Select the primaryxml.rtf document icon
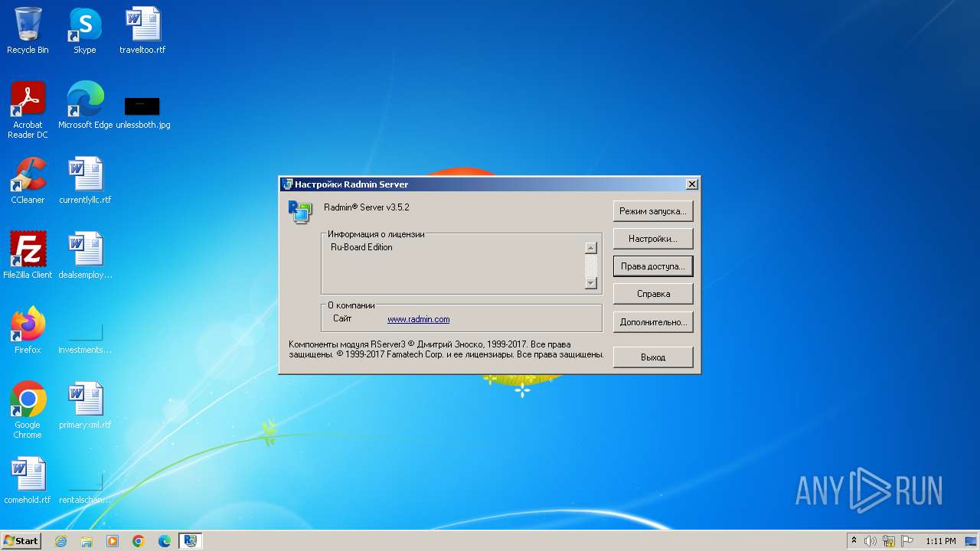Viewport: 980px width, 551px height. [x=85, y=406]
